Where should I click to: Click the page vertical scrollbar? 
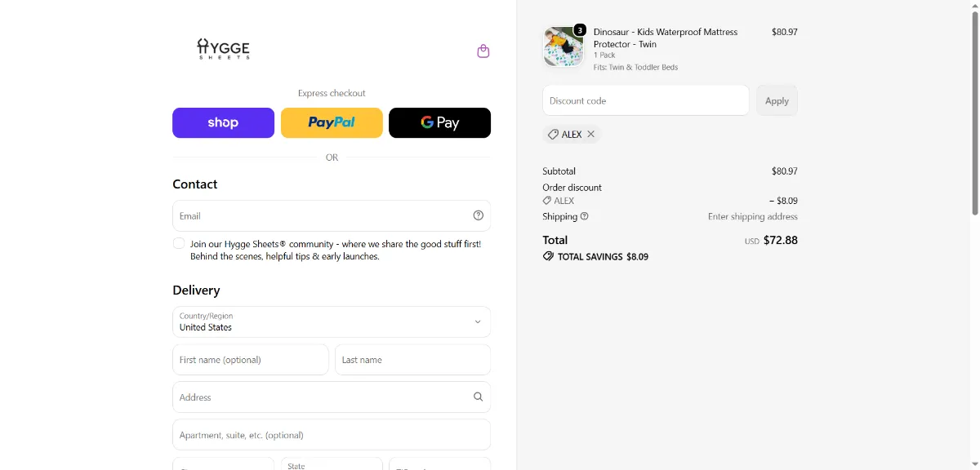point(974,114)
